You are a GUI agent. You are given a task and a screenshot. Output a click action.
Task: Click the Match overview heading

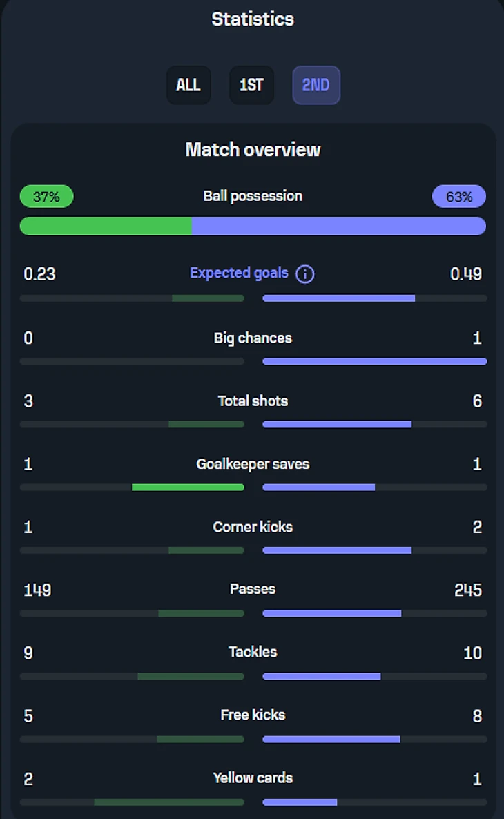pos(253,149)
